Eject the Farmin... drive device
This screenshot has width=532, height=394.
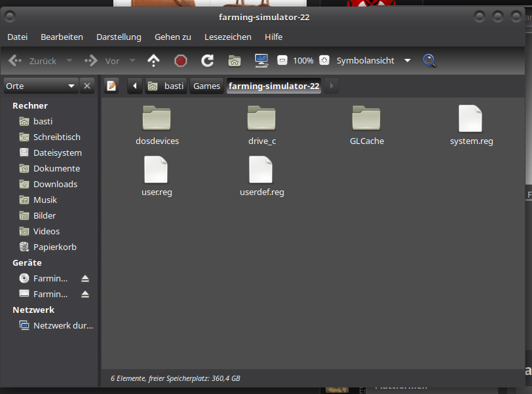(x=85, y=294)
